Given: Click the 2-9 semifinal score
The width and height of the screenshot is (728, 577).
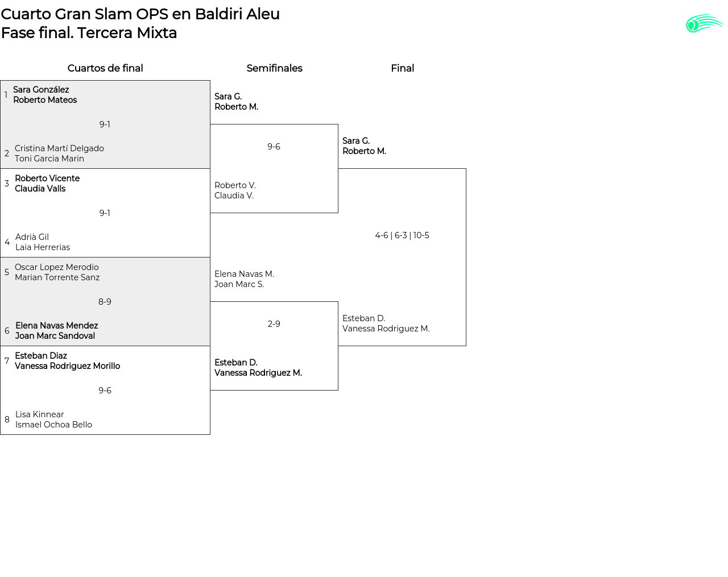Looking at the screenshot, I should [x=274, y=324].
